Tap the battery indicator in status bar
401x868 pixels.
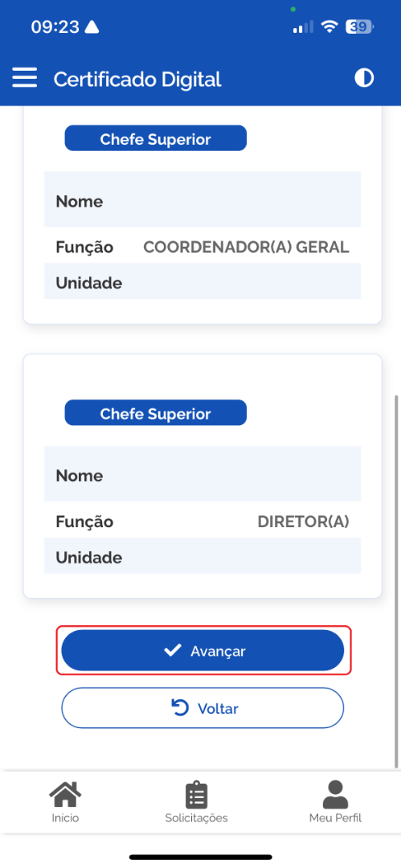[x=359, y=27]
